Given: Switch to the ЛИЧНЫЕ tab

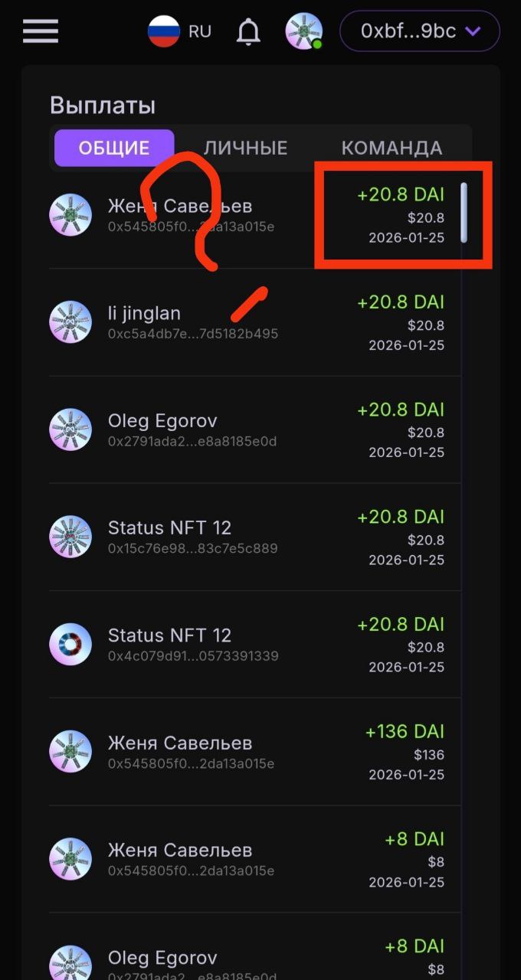Looking at the screenshot, I should (245, 148).
